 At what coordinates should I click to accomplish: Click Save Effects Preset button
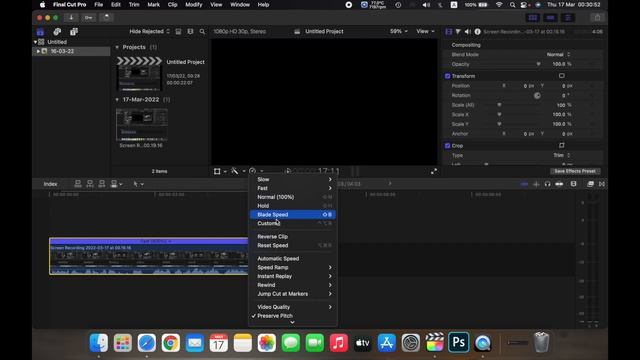point(575,171)
